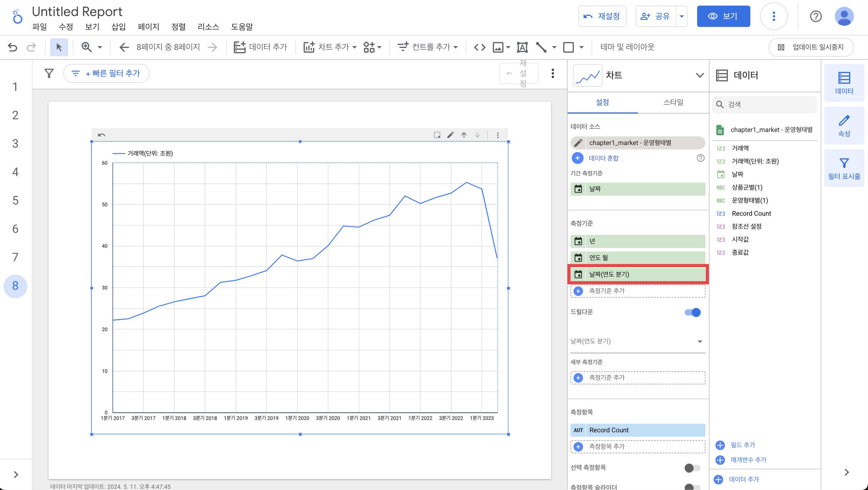
Task: Open the 날짜(연도 분기) default drill-down dropdown
Action: pyautogui.click(x=637, y=341)
